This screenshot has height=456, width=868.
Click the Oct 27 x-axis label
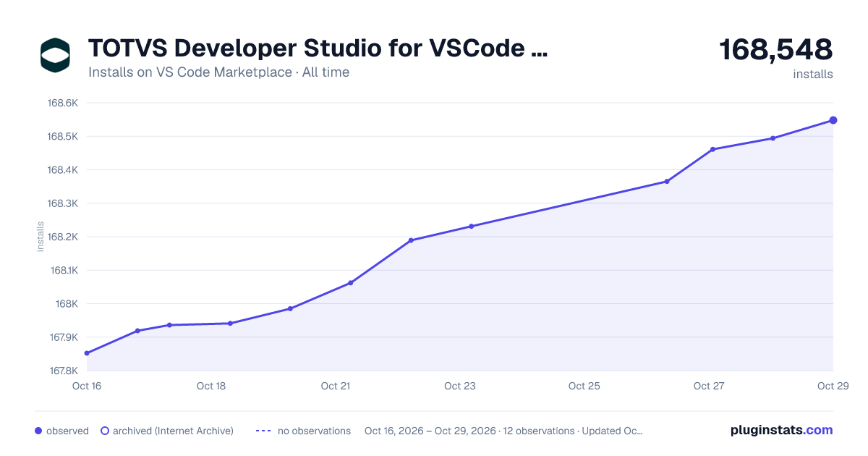pyautogui.click(x=709, y=386)
